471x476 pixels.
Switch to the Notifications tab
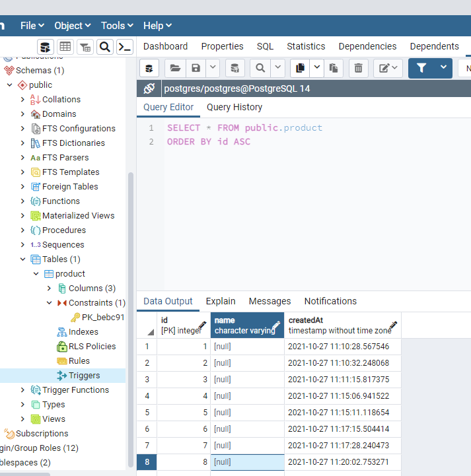tap(330, 301)
